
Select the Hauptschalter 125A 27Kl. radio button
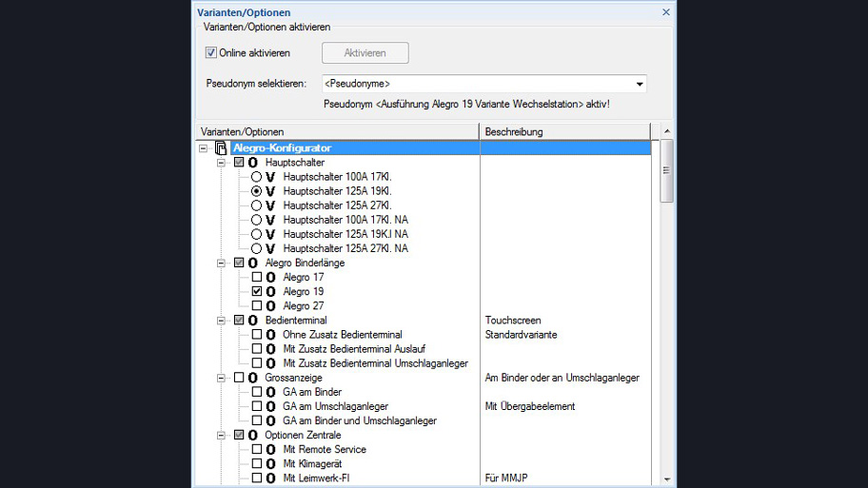click(256, 205)
